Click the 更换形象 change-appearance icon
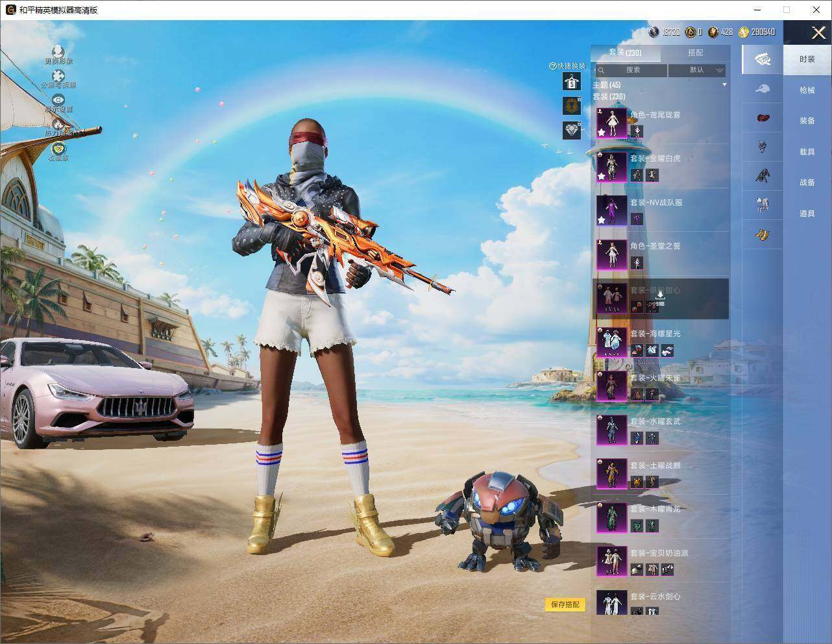This screenshot has width=832, height=644. [58, 51]
